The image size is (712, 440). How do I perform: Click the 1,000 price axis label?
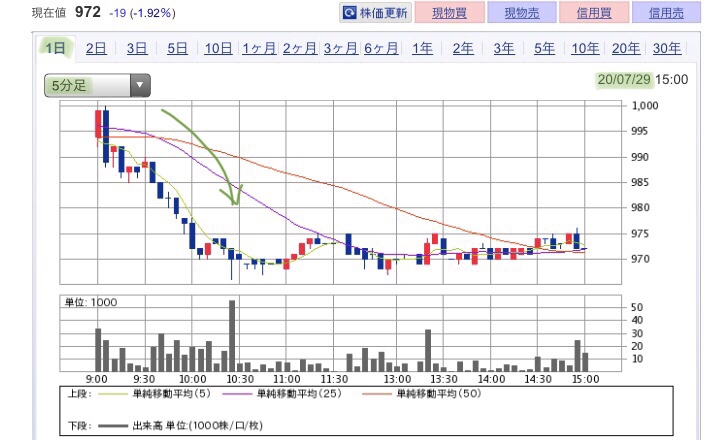(x=645, y=105)
